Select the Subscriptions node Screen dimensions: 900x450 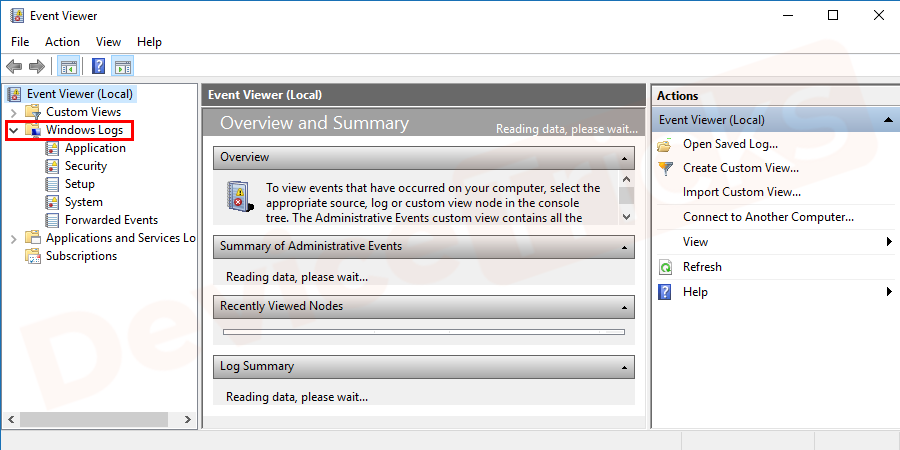[82, 256]
